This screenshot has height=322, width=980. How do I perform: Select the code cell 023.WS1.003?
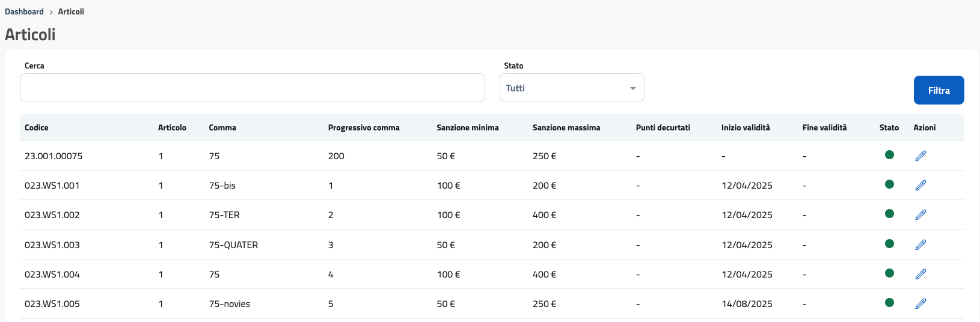click(52, 245)
